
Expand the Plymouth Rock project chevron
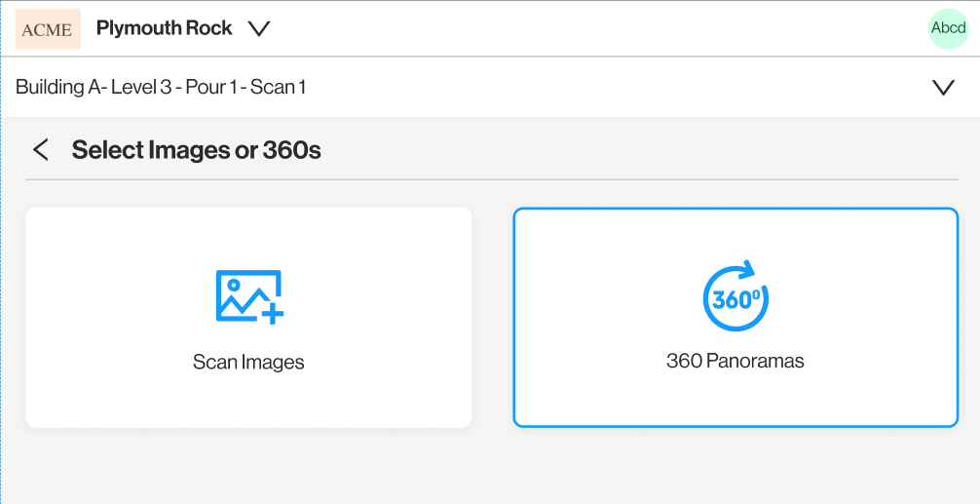pos(258,29)
